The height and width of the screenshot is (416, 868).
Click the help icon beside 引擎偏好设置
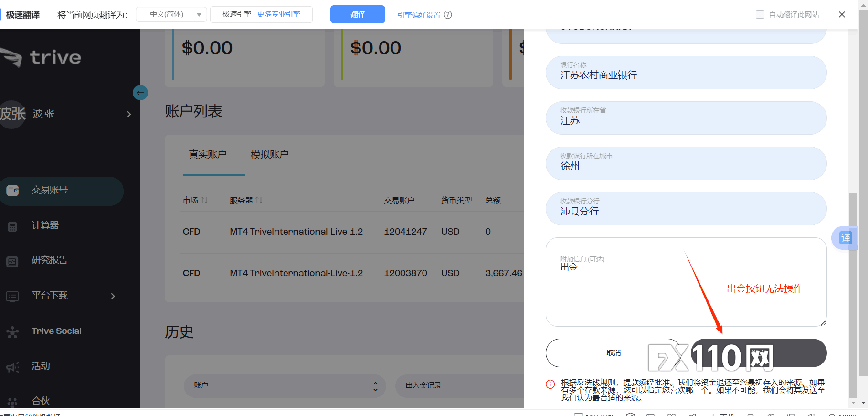click(x=447, y=15)
